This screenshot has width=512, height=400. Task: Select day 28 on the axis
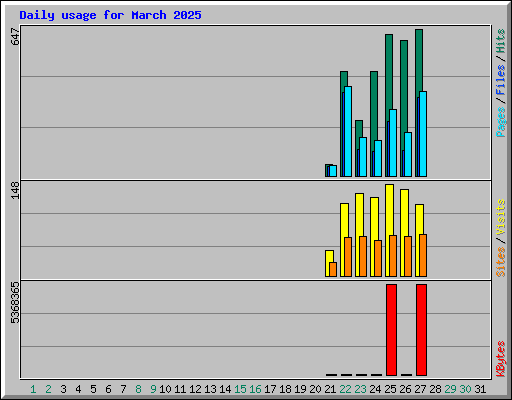point(435,389)
